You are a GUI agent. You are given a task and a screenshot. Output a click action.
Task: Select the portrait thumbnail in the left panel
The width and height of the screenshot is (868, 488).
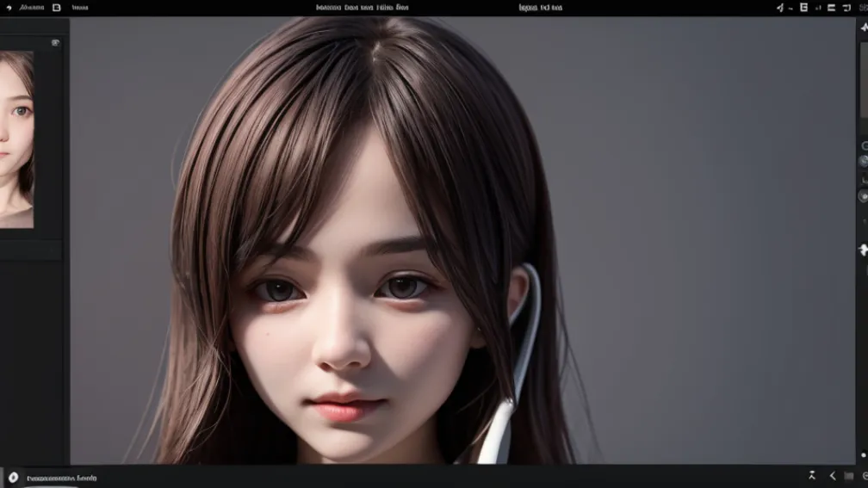[x=16, y=139]
